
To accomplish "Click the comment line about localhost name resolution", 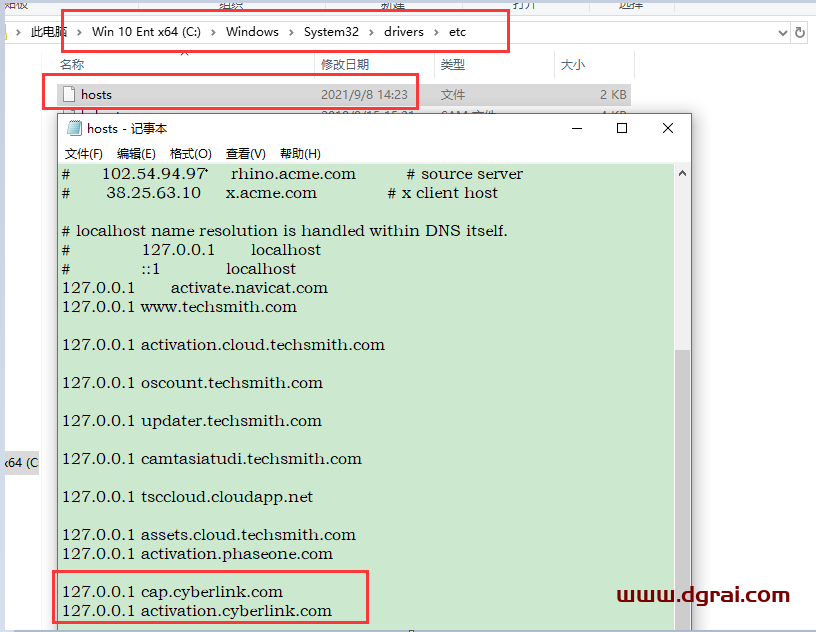I will pos(285,231).
